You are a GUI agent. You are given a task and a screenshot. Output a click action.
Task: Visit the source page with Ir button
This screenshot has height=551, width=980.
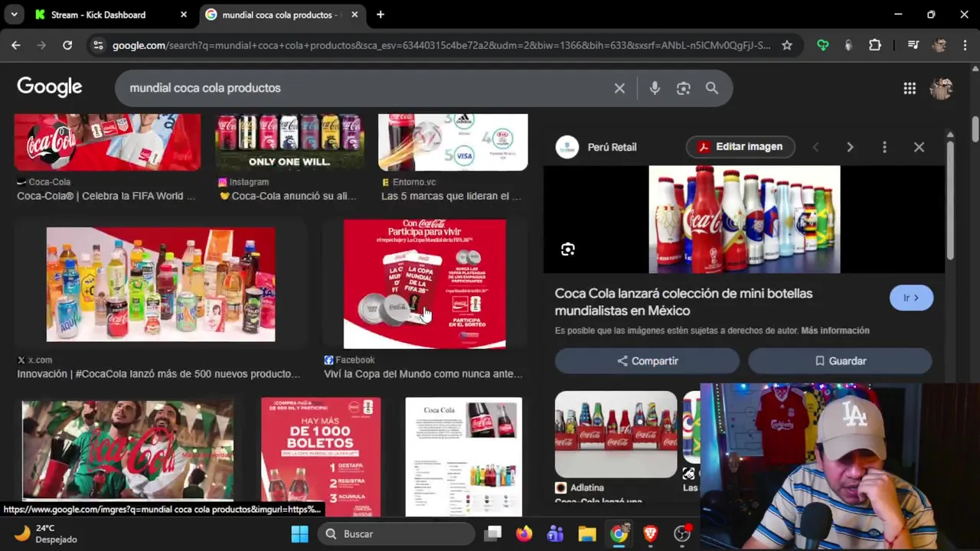click(x=911, y=298)
